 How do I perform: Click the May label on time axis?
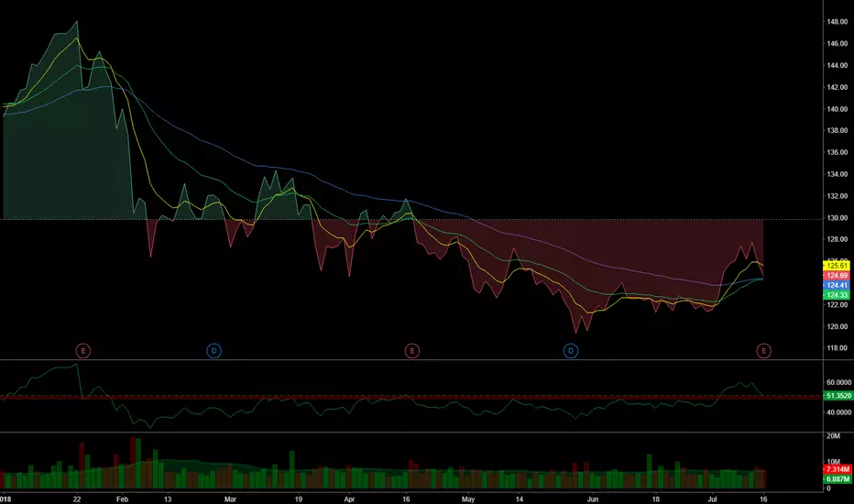tap(468, 499)
